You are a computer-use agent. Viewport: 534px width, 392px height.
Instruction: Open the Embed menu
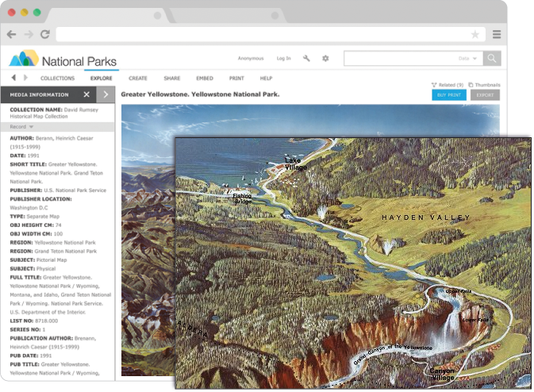pos(205,78)
